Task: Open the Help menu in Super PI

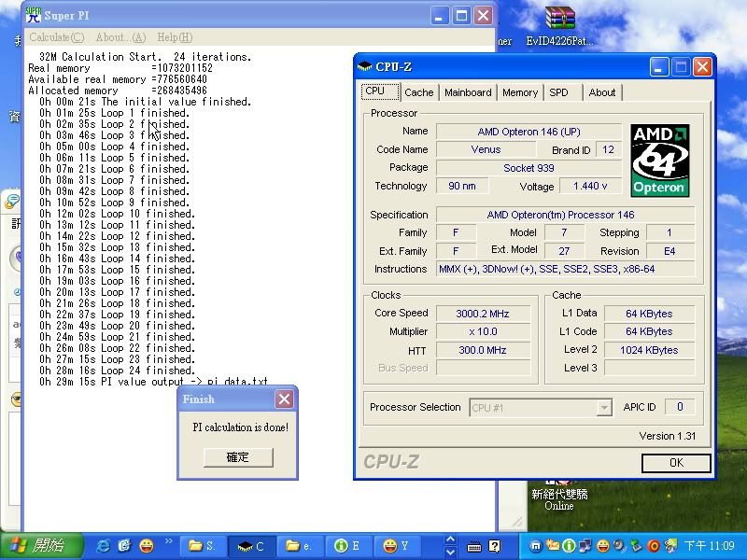Action: pyautogui.click(x=174, y=37)
